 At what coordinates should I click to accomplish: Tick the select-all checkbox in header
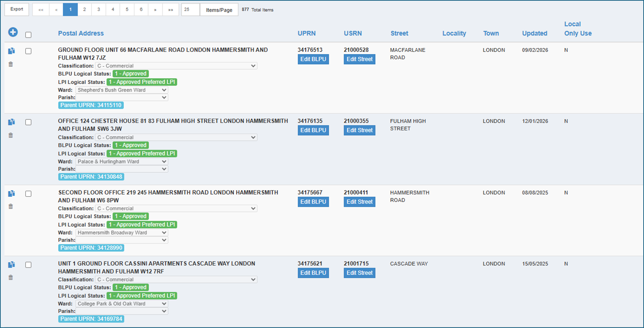[x=28, y=35]
